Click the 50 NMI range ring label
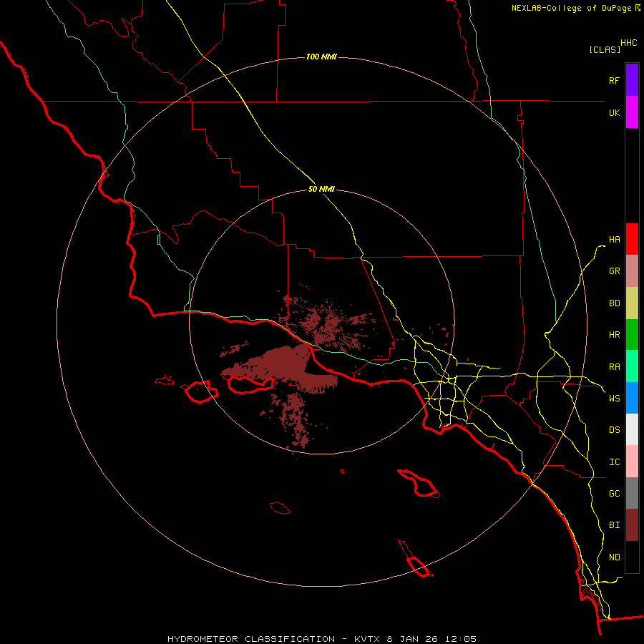Viewport: 644px width, 644px height. [x=321, y=190]
